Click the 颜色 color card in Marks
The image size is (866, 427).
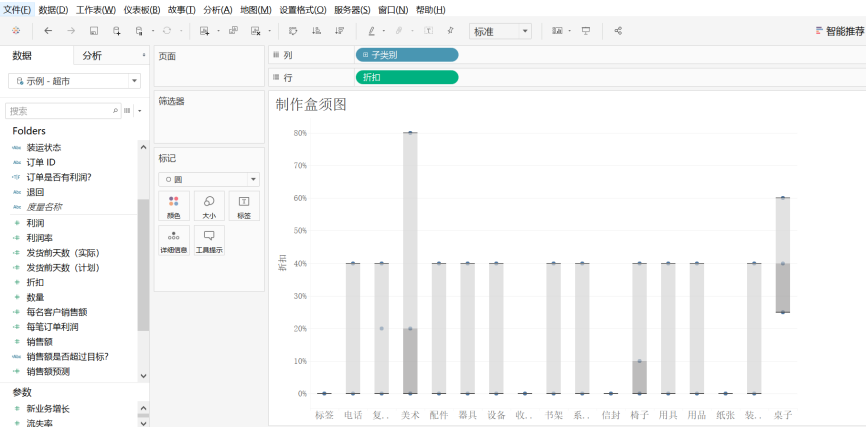pos(173,206)
